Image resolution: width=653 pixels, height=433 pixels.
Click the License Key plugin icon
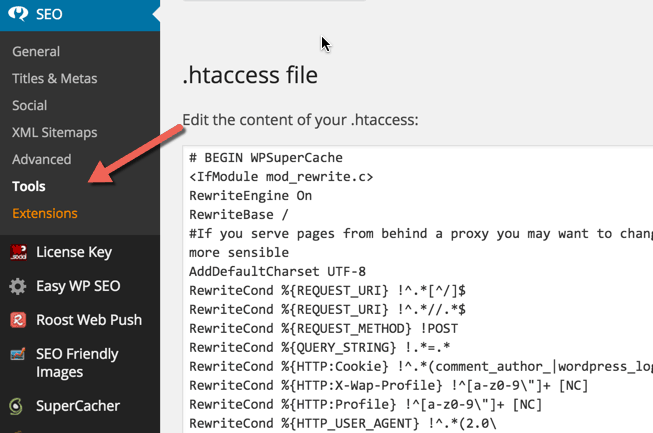[18, 252]
